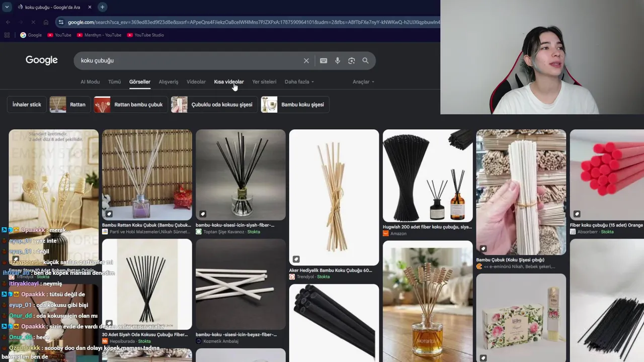Image resolution: width=644 pixels, height=362 pixels.
Task: Search by image with Google Lens
Action: [352, 61]
